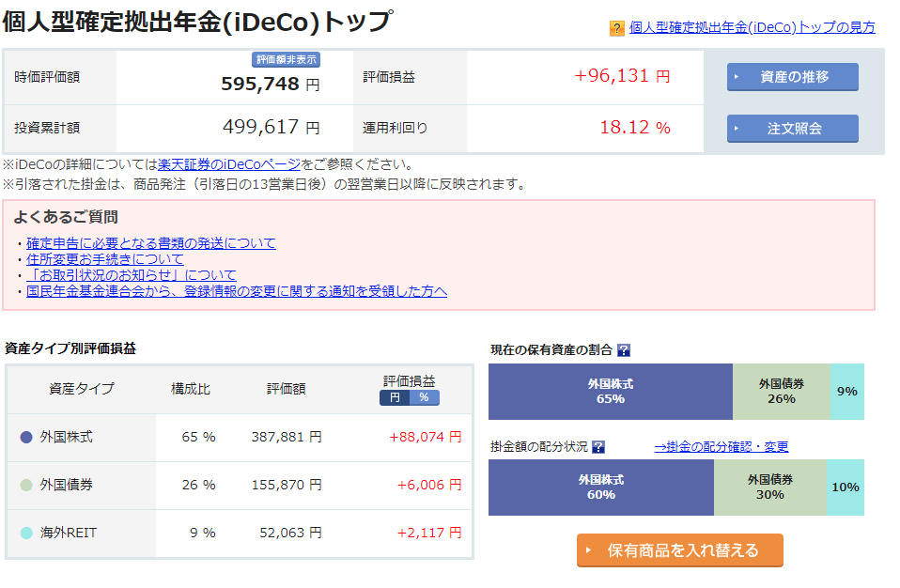
Task: Open 資産の推移 asset history
Action: pyautogui.click(x=792, y=77)
